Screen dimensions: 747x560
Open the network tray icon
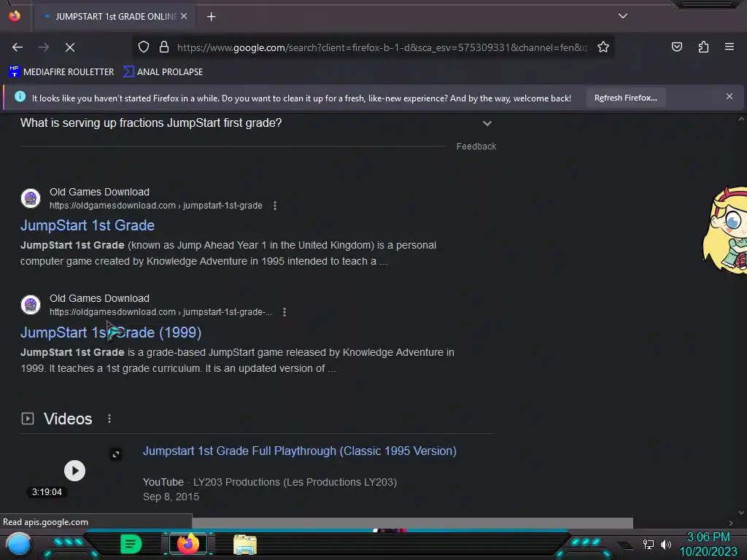tap(649, 544)
